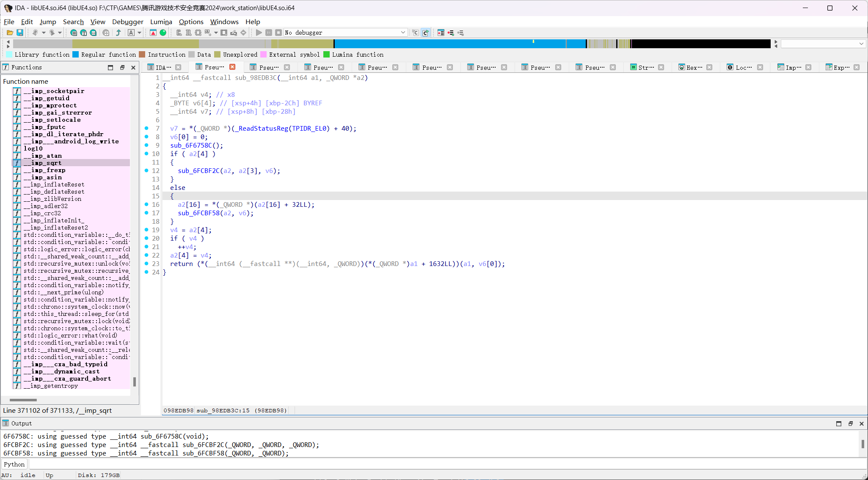Image resolution: width=868 pixels, height=480 pixels.
Task: Close the Functions panel
Action: click(133, 67)
